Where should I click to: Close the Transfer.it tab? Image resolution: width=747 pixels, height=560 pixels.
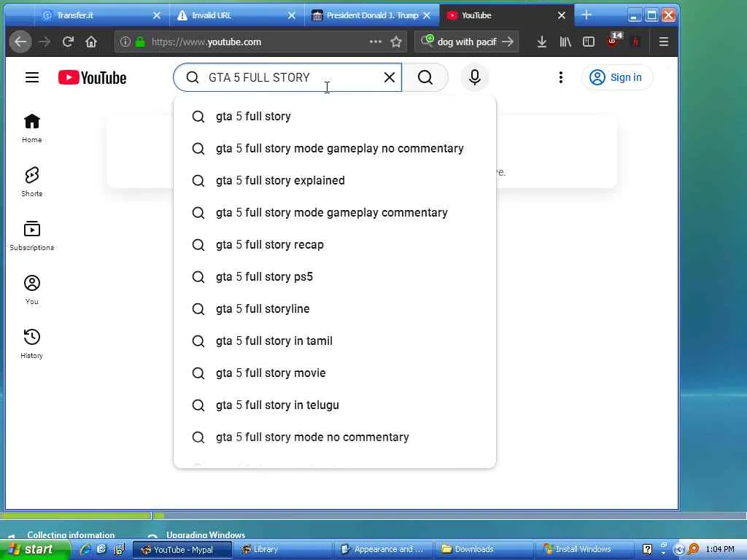point(156,16)
